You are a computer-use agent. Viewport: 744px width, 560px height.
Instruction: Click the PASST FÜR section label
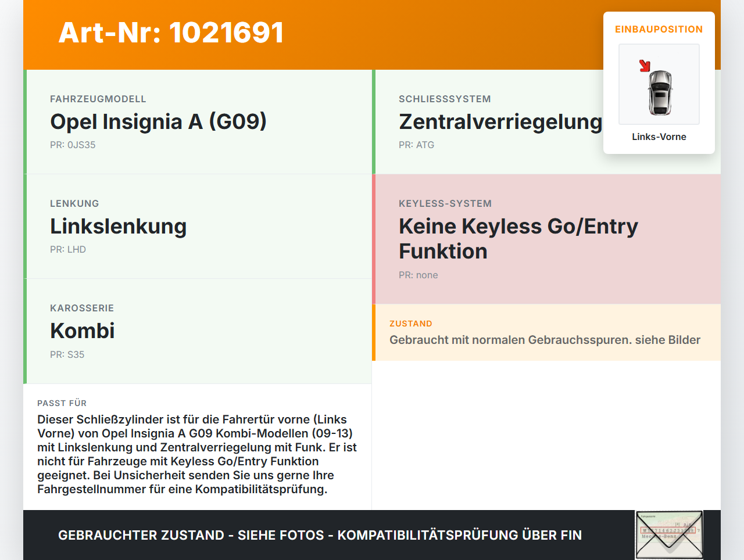pos(62,403)
